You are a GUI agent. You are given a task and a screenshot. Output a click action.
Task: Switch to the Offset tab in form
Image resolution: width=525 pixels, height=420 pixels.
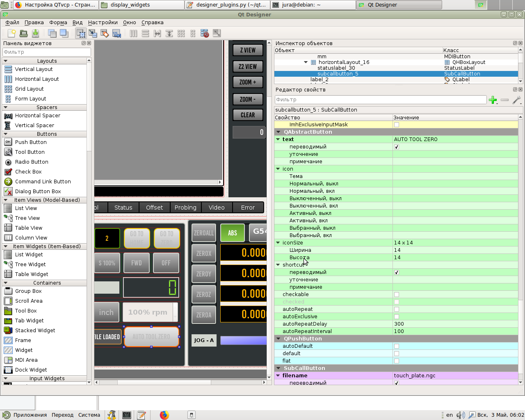[x=155, y=208]
